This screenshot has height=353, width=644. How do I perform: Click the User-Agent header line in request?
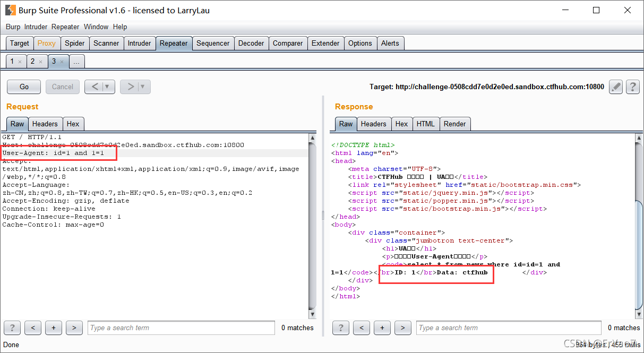[53, 153]
